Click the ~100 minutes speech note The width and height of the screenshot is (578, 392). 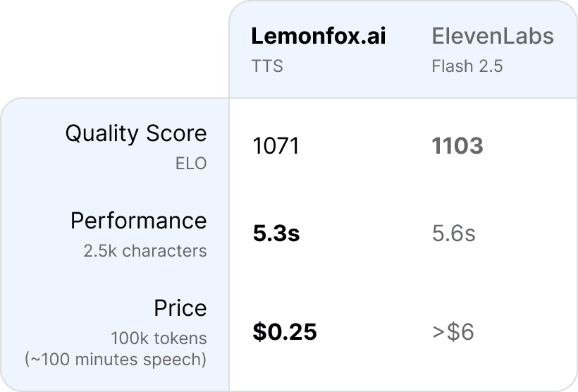(x=116, y=359)
